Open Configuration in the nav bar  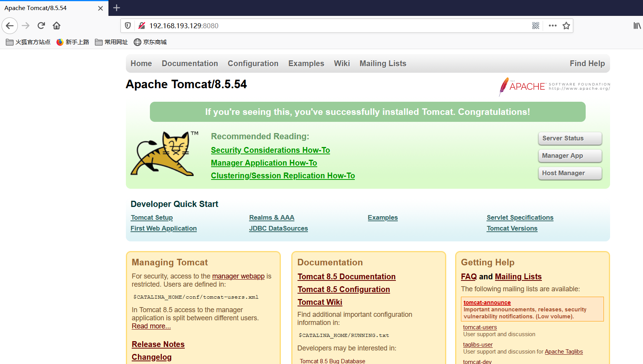coord(253,63)
